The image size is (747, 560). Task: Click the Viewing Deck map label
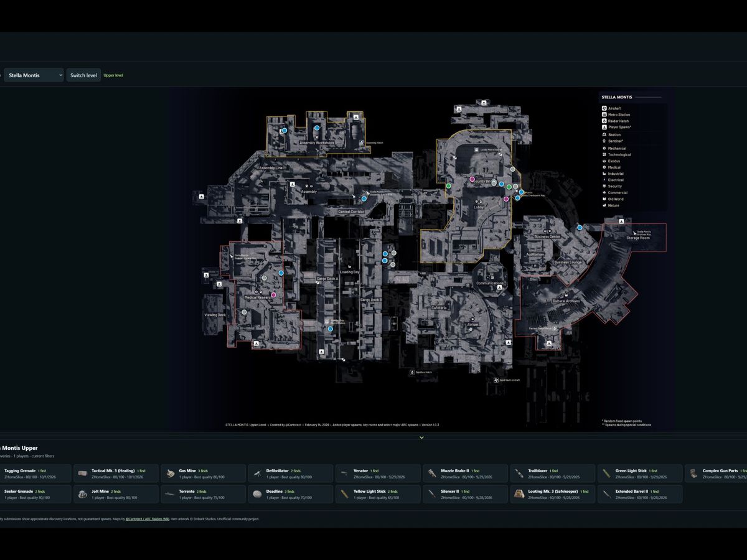215,315
